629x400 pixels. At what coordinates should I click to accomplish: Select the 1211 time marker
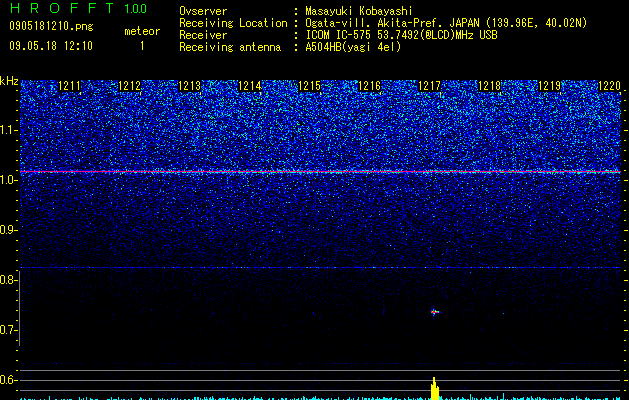tap(69, 86)
